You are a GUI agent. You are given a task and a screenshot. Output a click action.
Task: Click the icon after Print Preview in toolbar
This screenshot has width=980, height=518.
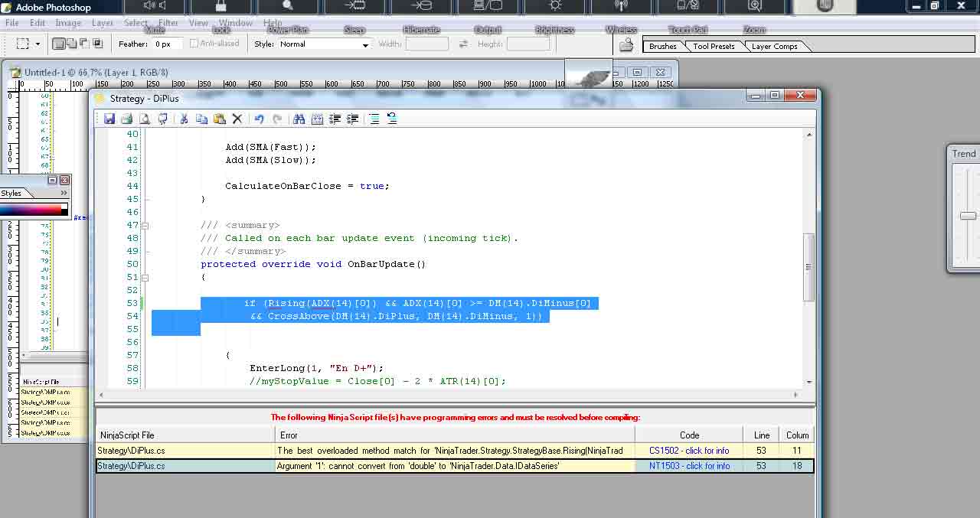click(162, 119)
